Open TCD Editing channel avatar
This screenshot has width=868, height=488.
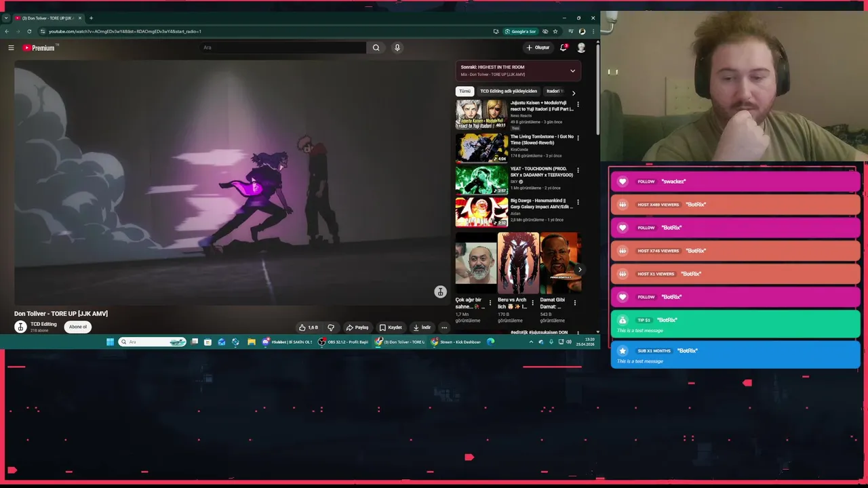(20, 327)
